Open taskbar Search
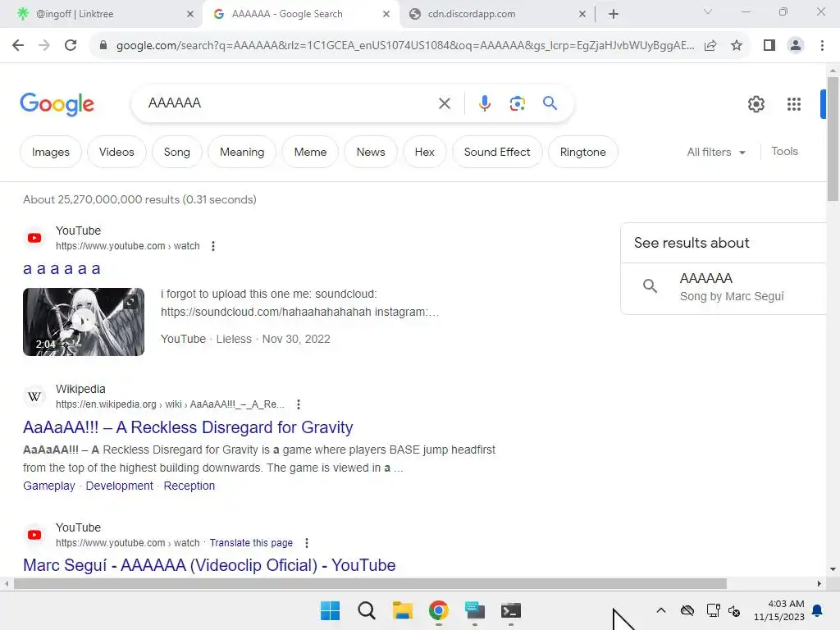 coord(367,610)
